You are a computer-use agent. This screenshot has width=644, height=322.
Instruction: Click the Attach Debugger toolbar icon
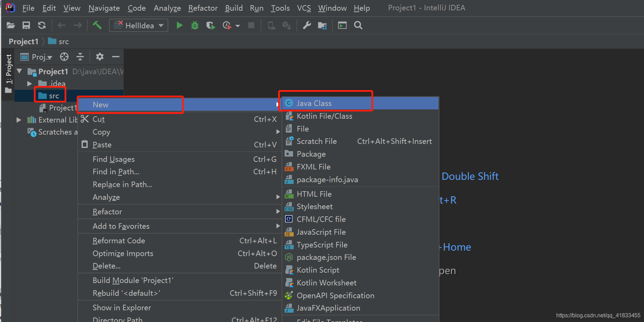click(x=272, y=25)
